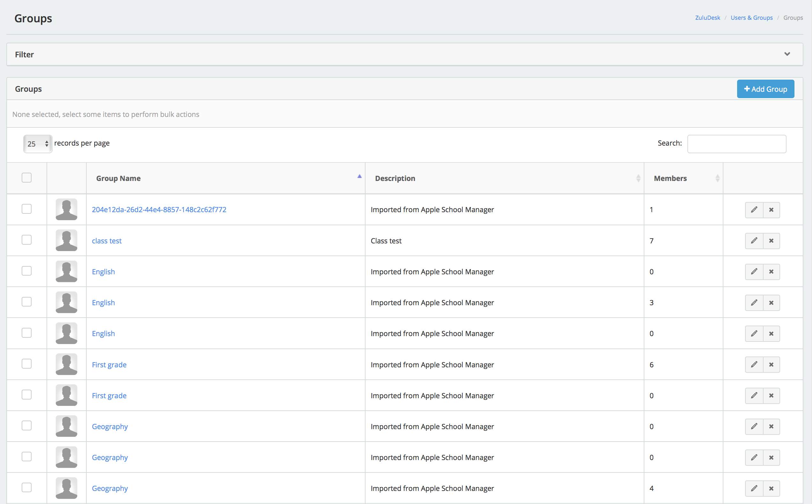The image size is (812, 504).
Task: Open Users & Groups breadcrumb link
Action: pos(751,18)
